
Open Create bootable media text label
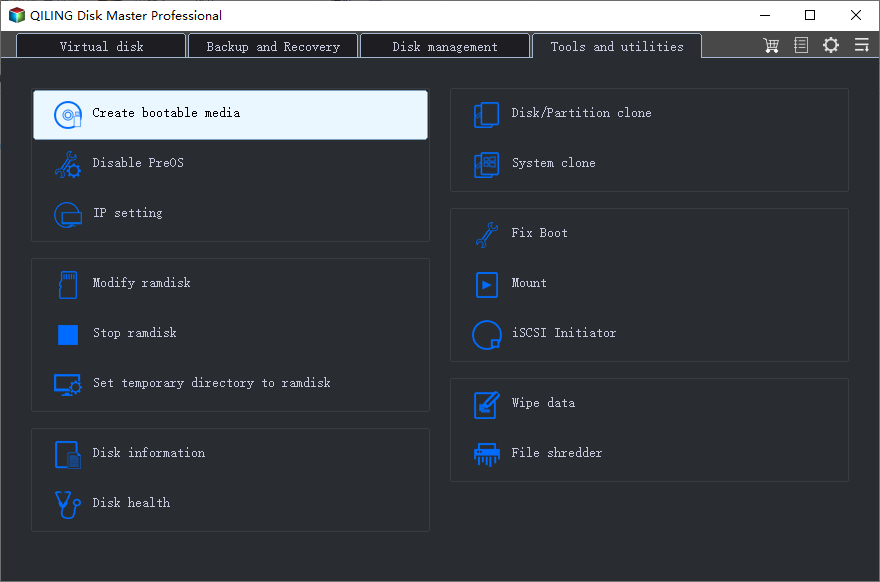166,113
